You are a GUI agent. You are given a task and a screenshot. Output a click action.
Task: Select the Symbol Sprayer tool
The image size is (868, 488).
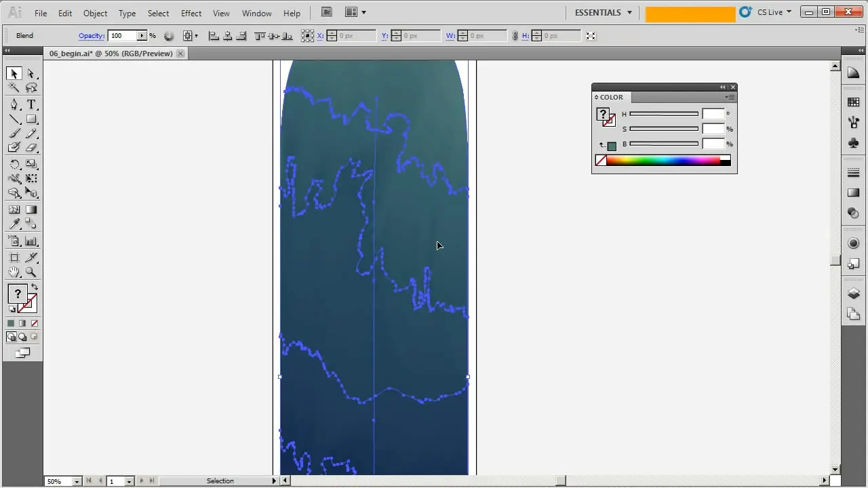(x=14, y=241)
